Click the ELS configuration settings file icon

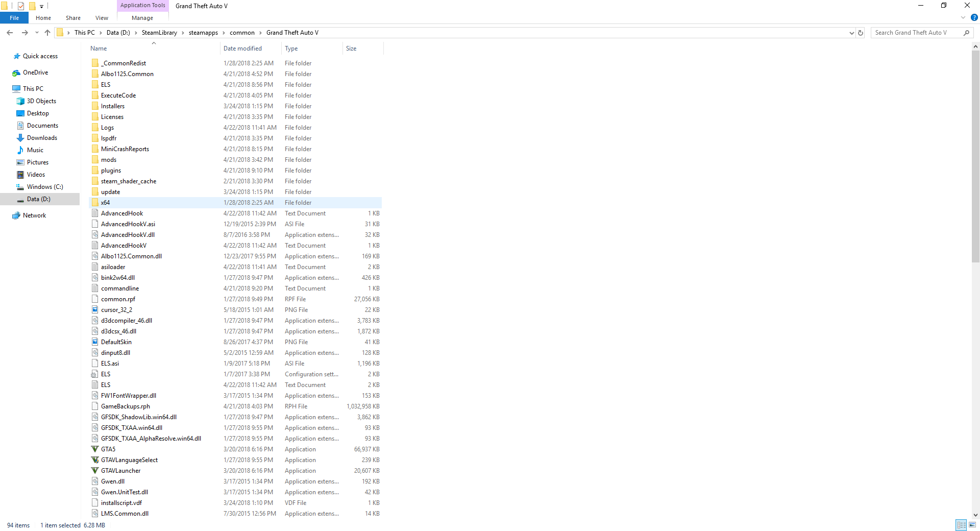(x=95, y=374)
